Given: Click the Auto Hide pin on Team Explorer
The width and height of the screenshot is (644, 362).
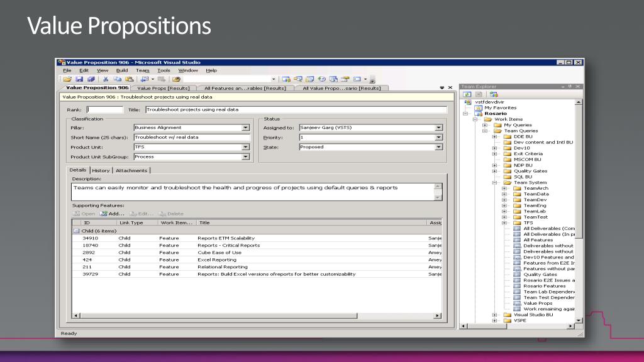Looking at the screenshot, I should [570, 87].
